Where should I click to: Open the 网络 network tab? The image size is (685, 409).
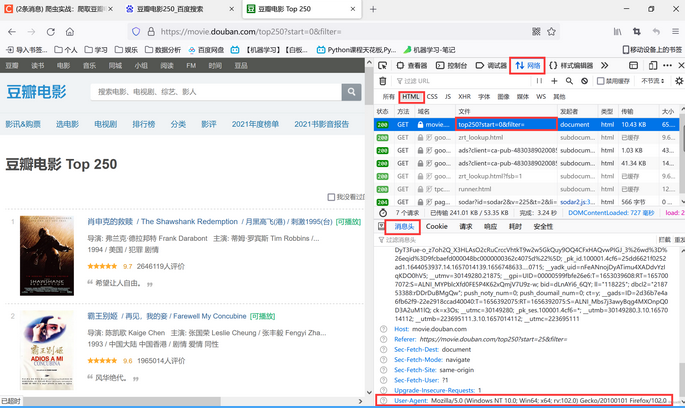pos(528,66)
